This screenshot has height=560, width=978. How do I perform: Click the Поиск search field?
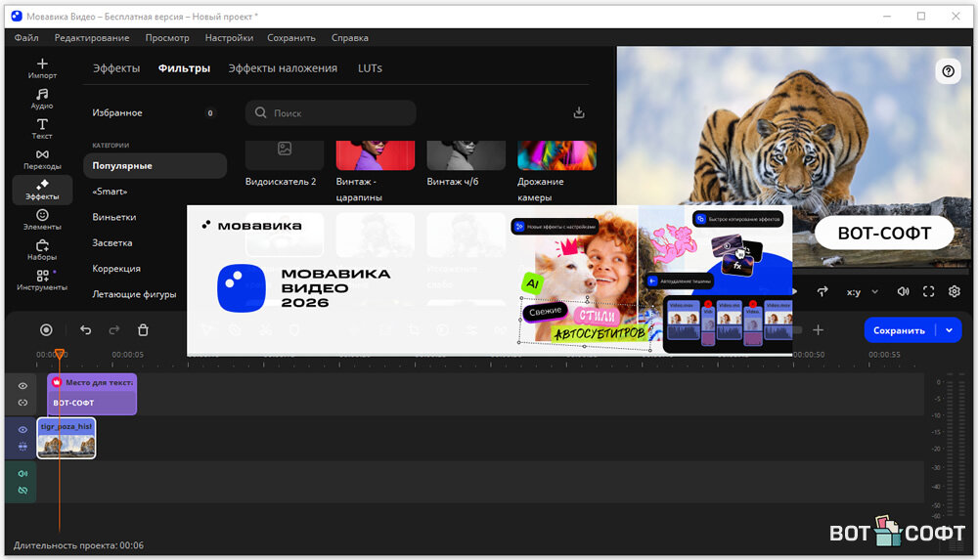pyautogui.click(x=331, y=113)
